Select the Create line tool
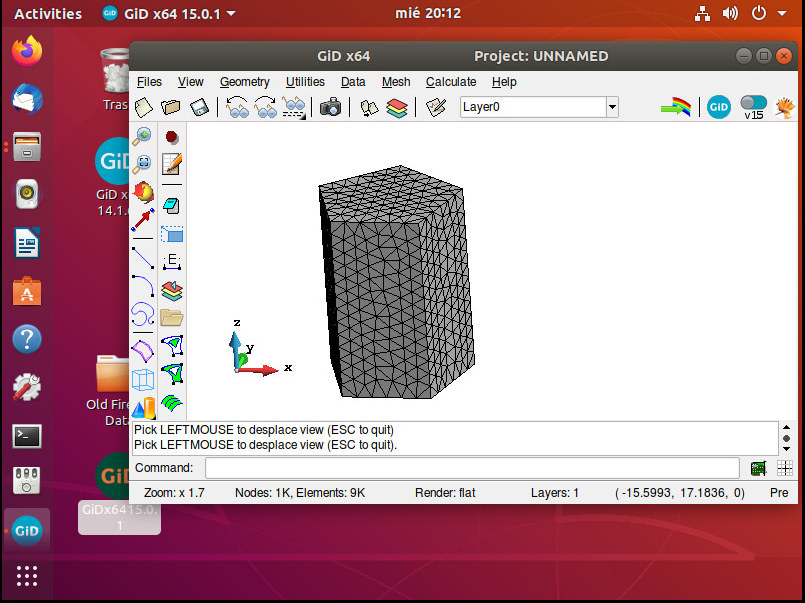 142,259
